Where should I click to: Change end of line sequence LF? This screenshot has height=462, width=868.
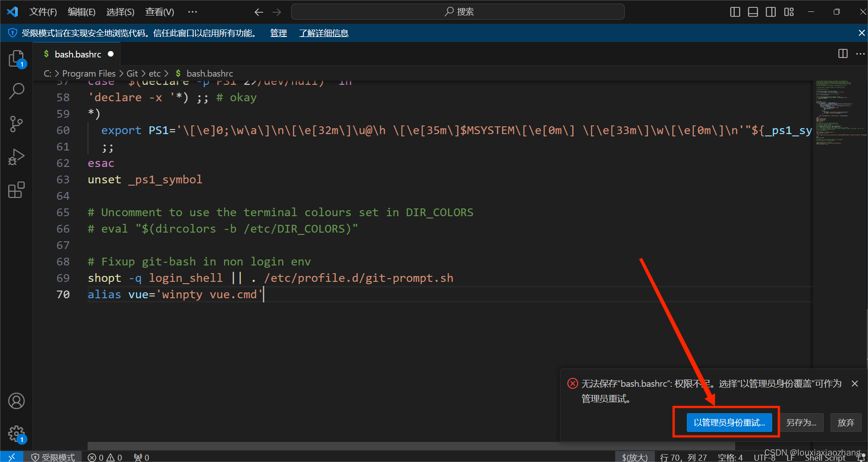pos(790,457)
